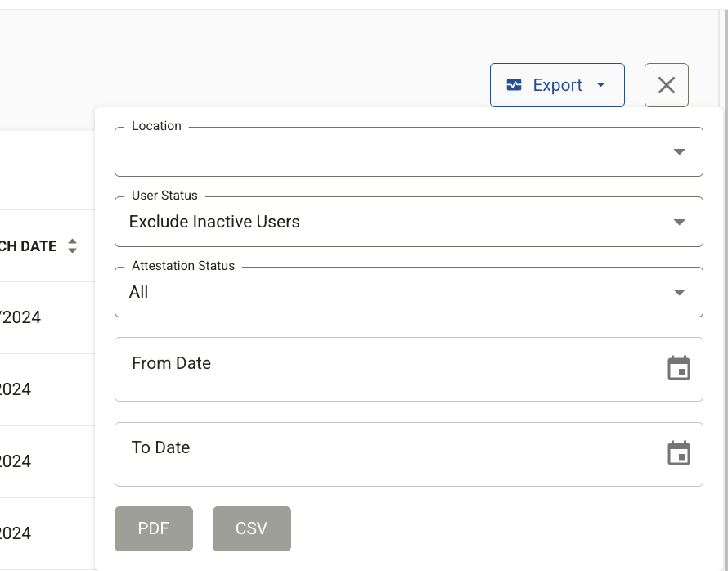
Task: Click User Status dropdown arrow
Action: click(679, 222)
